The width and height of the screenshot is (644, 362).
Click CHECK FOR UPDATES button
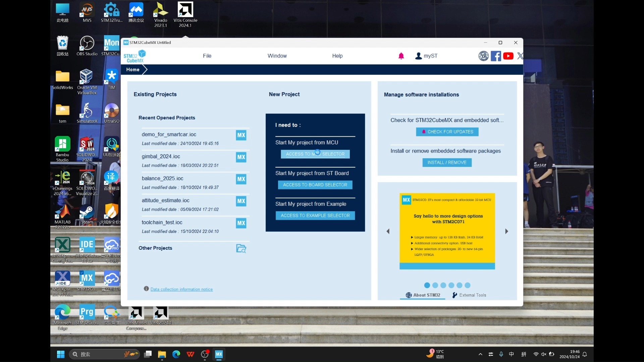tap(447, 132)
